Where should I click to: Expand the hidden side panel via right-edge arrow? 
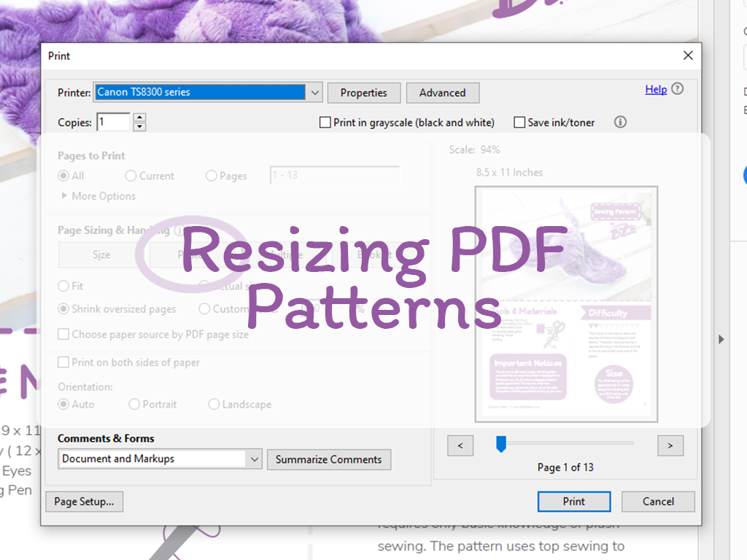pos(721,338)
